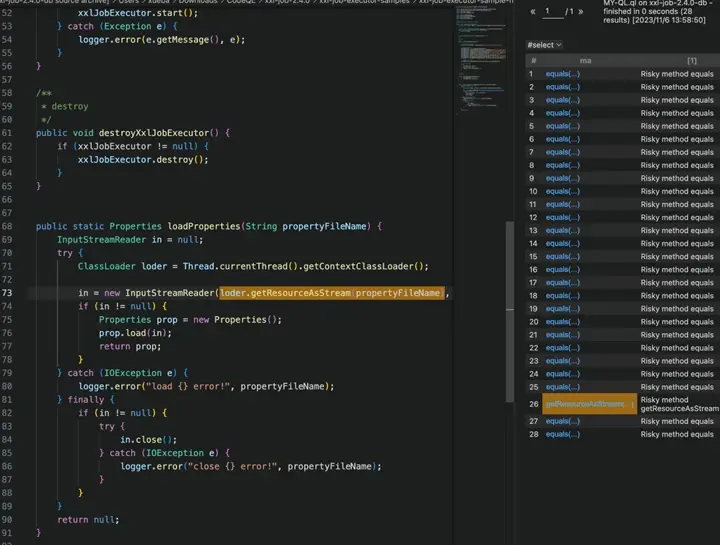Click "close {} error!" string on line 86
The image size is (720, 545).
[x=232, y=466]
